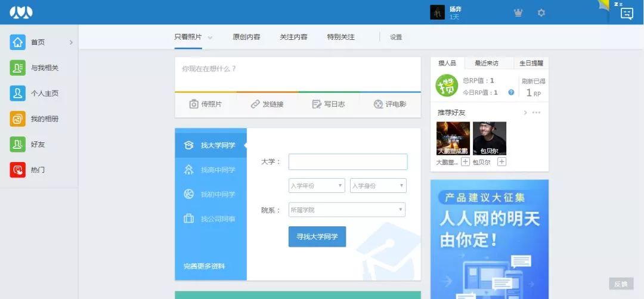Go to 首页 home icon
The image size is (644, 299).
click(x=18, y=42)
